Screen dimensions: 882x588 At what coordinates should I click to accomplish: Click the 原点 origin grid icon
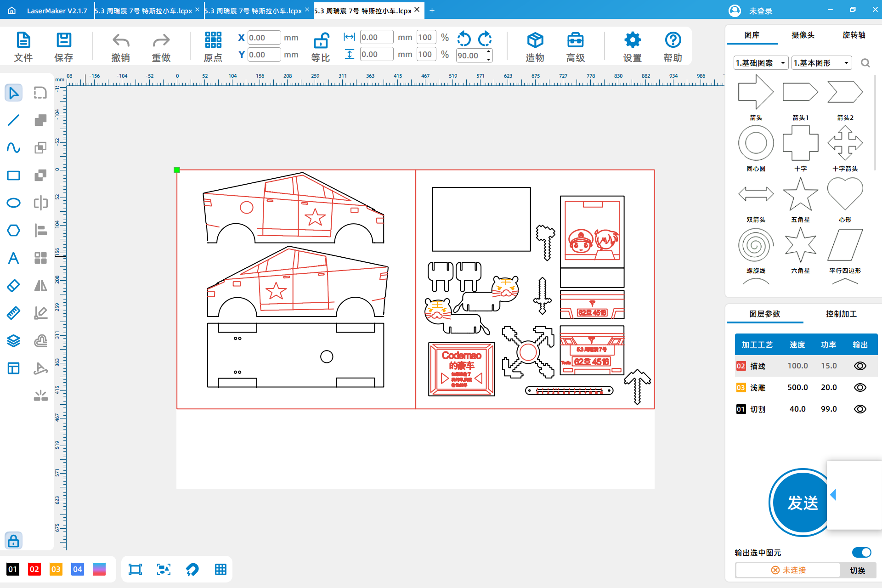tap(213, 46)
